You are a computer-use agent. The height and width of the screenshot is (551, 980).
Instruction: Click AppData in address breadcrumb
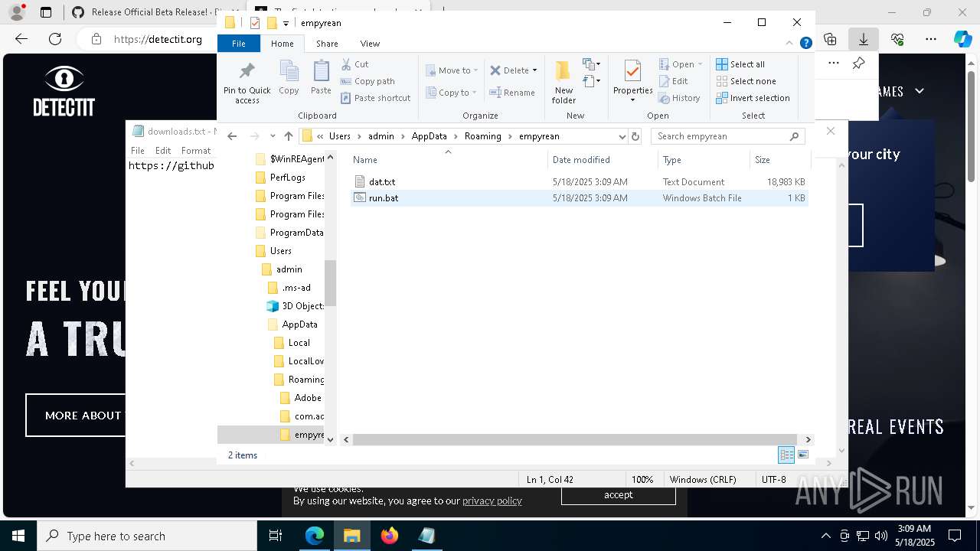point(429,136)
